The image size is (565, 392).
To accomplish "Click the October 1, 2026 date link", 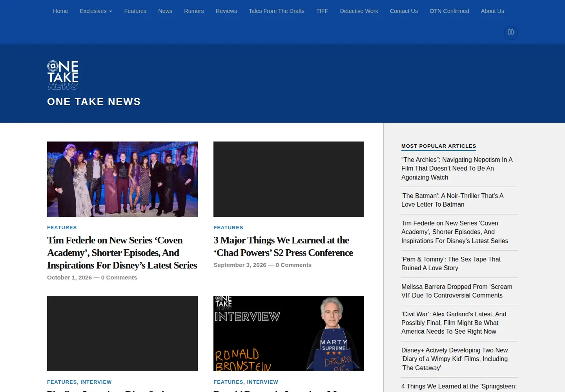I will (69, 278).
